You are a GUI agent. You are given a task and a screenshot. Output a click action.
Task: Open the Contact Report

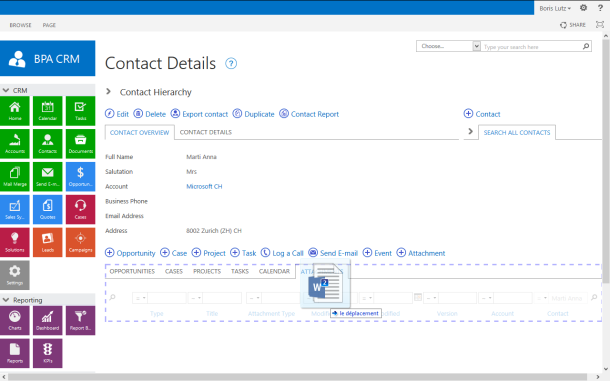coord(309,114)
